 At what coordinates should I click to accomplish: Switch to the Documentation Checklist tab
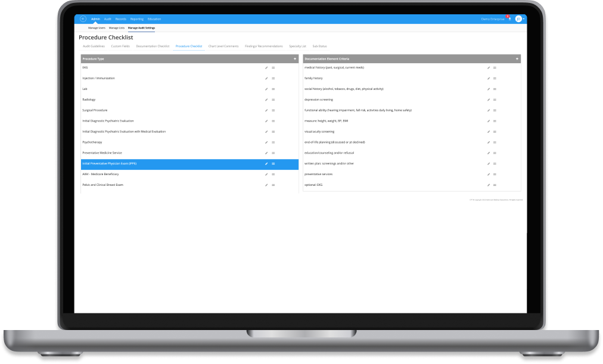click(x=153, y=46)
